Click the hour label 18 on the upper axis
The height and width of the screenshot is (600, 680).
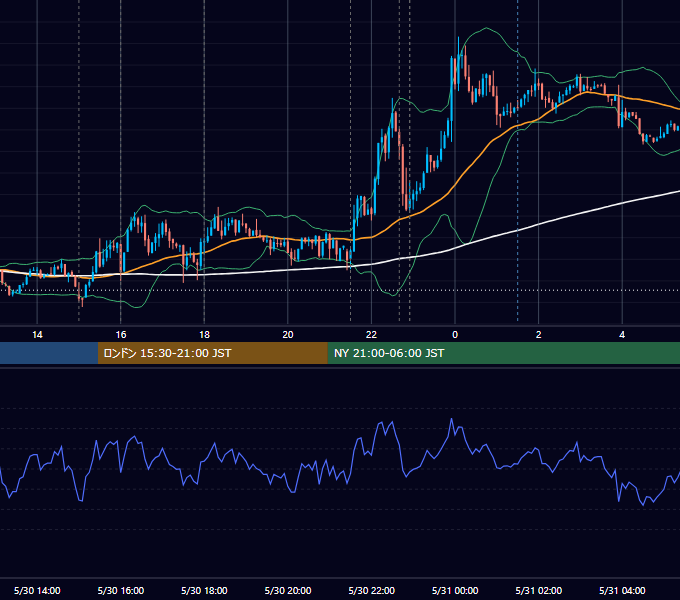click(x=204, y=335)
